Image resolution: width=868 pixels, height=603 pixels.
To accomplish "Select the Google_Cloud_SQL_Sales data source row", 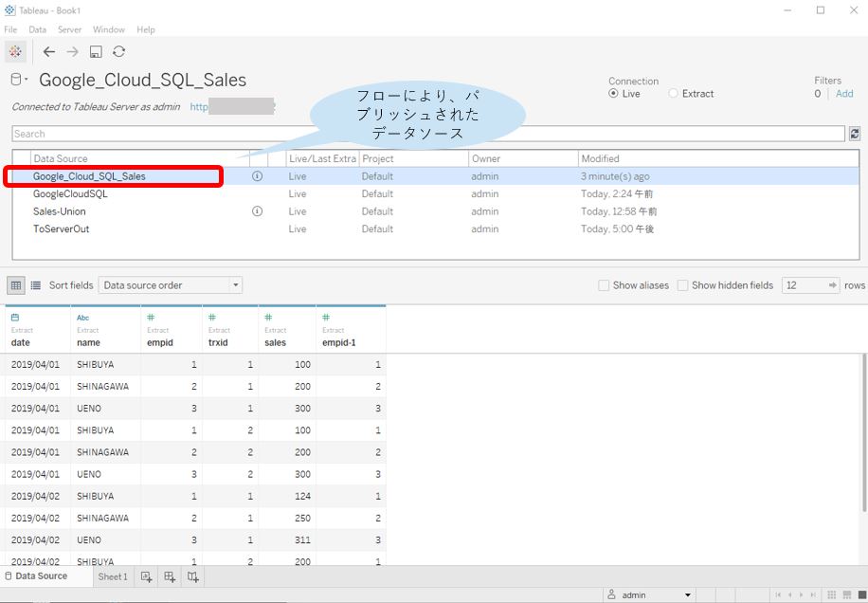I will pyautogui.click(x=436, y=176).
